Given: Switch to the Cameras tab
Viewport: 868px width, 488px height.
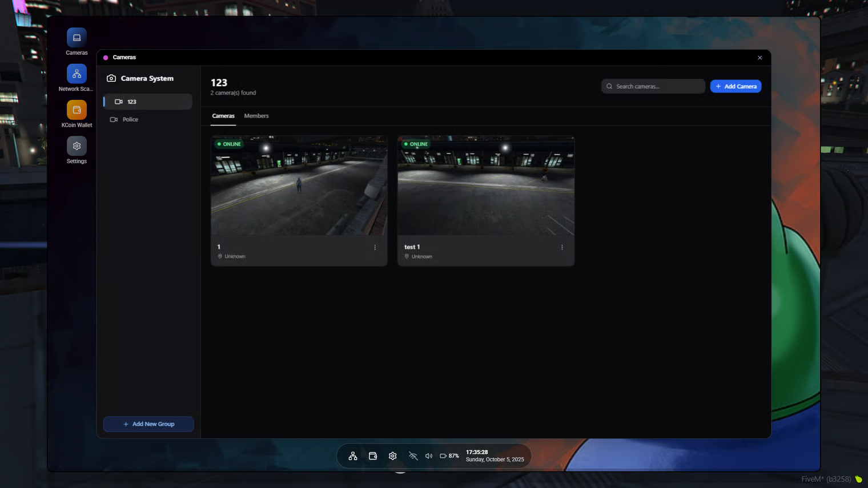Looking at the screenshot, I should (x=223, y=116).
